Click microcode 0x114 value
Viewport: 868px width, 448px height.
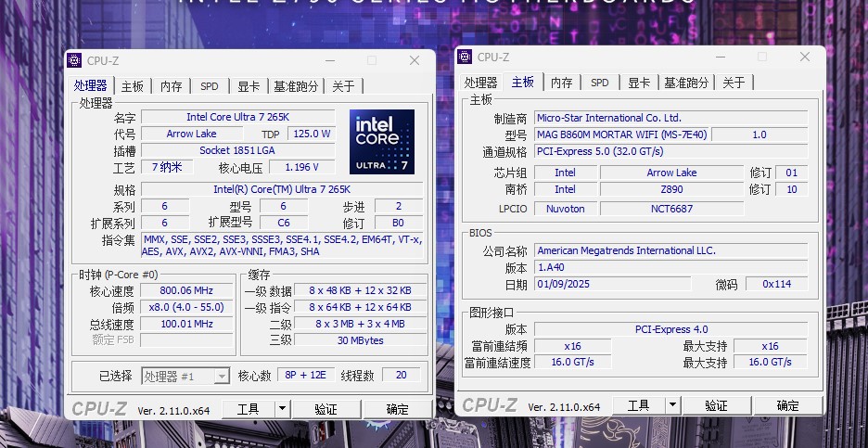[777, 284]
